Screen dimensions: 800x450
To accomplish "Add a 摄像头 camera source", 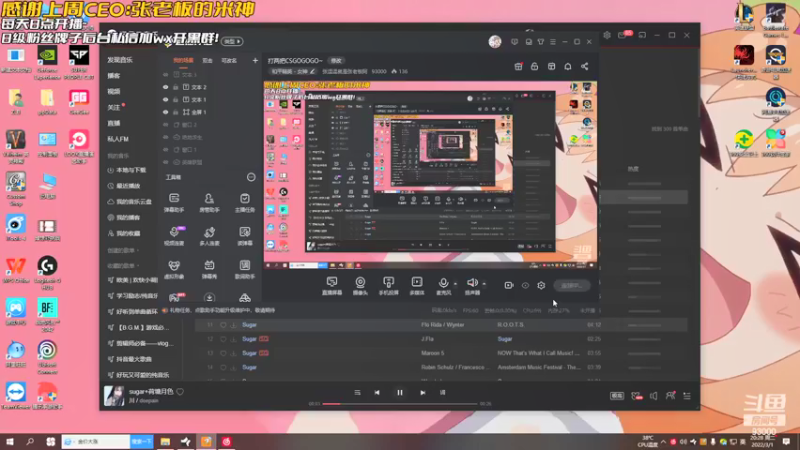I will point(360,286).
